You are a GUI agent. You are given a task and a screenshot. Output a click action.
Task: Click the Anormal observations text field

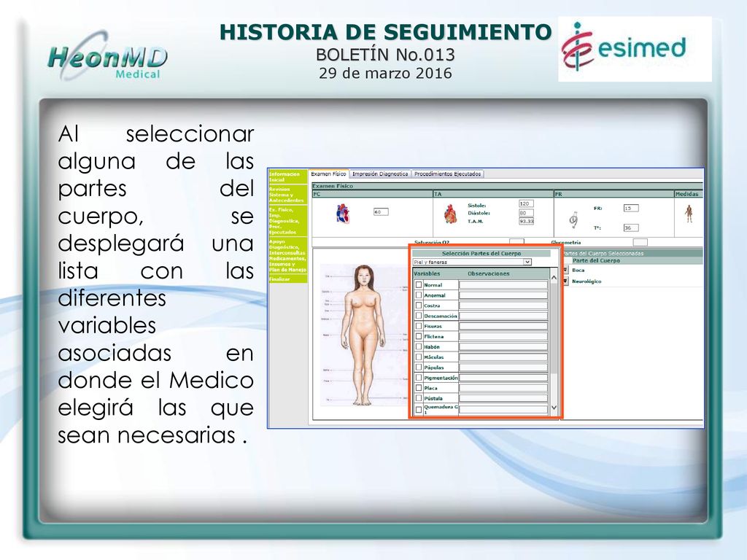(503, 295)
